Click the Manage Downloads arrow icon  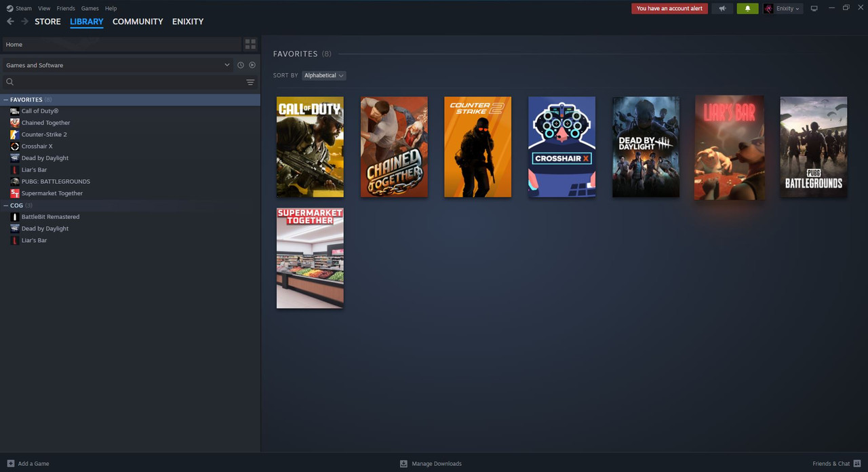point(403,464)
